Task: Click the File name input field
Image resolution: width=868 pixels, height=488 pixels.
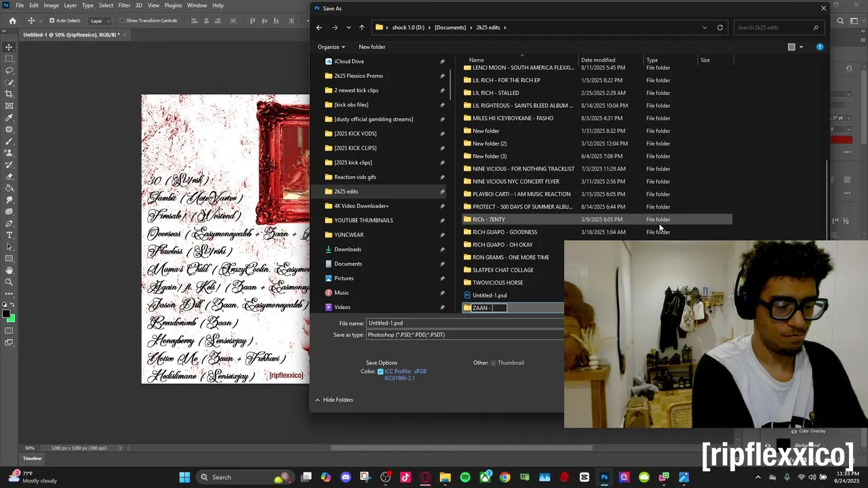Action: 465,323
